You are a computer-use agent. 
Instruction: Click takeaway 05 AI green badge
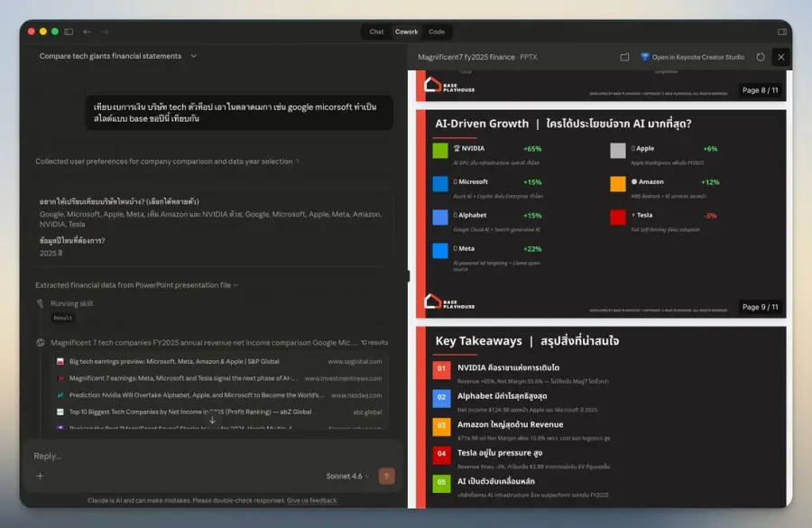tap(441, 482)
